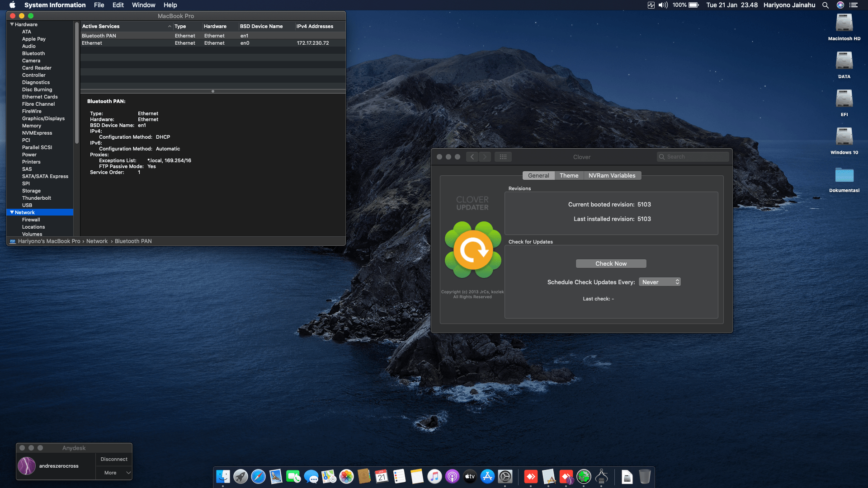Open Messages from the Dock
Viewport: 868px width, 488px height.
click(x=311, y=476)
